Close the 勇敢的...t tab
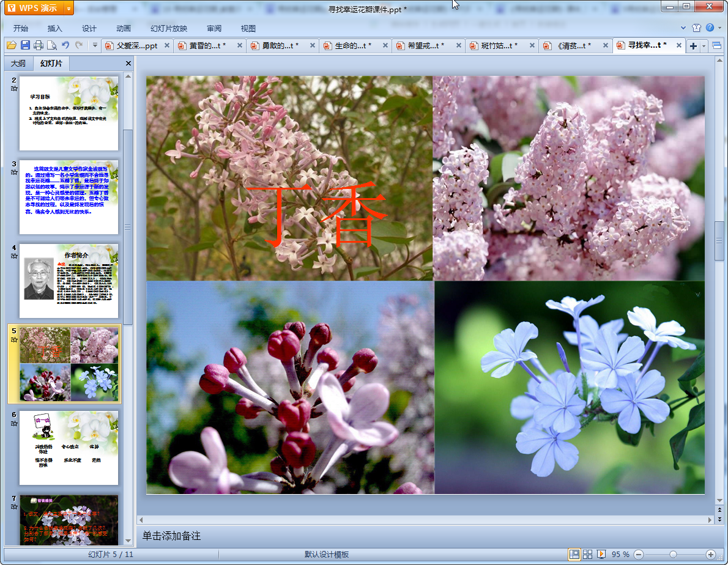Screen dimensions: 728x565 [x=313, y=45]
